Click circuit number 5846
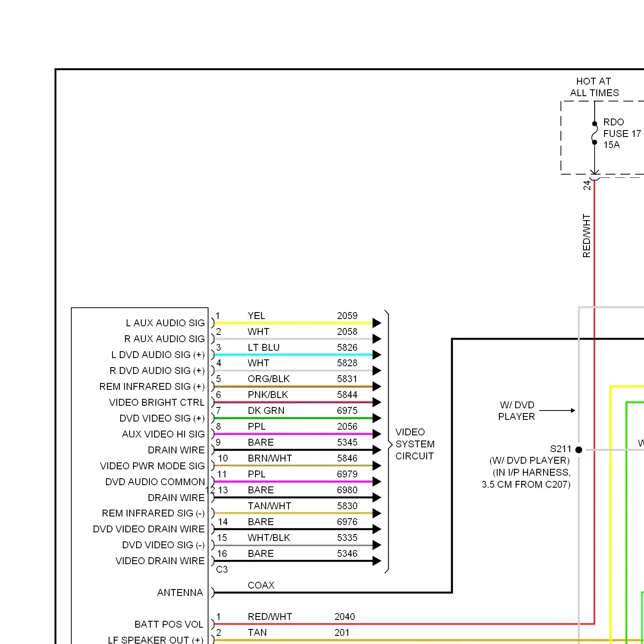Screen dimensions: 644x644 click(347, 458)
